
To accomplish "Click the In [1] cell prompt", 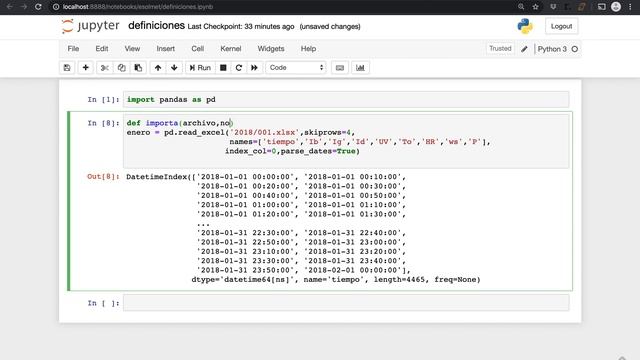I will pyautogui.click(x=103, y=100).
